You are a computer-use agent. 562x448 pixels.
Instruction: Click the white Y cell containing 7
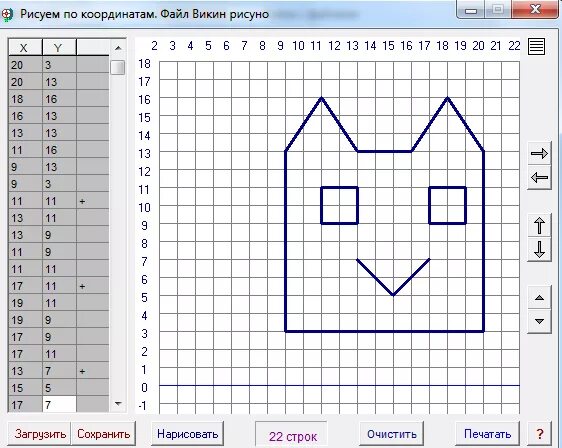(59, 405)
